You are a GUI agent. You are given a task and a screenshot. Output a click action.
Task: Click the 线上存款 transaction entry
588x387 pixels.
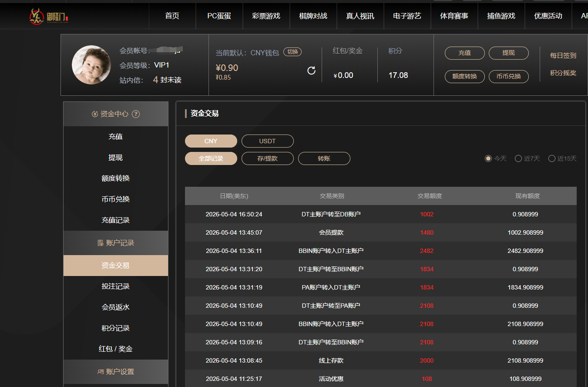331,360
